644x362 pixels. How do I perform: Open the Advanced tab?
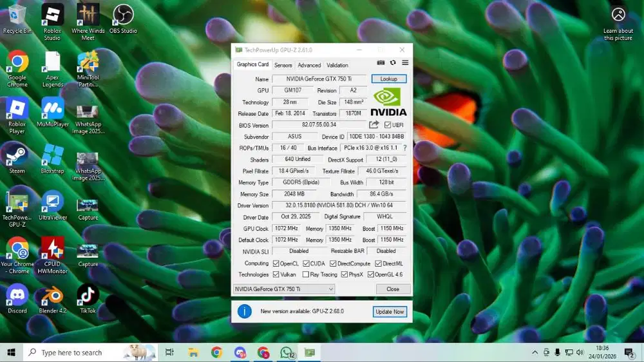[x=309, y=65]
